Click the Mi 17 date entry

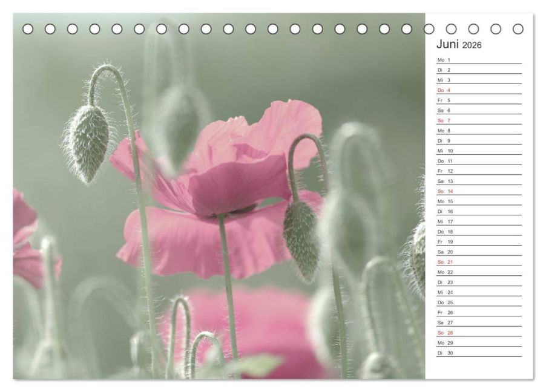[x=479, y=221]
